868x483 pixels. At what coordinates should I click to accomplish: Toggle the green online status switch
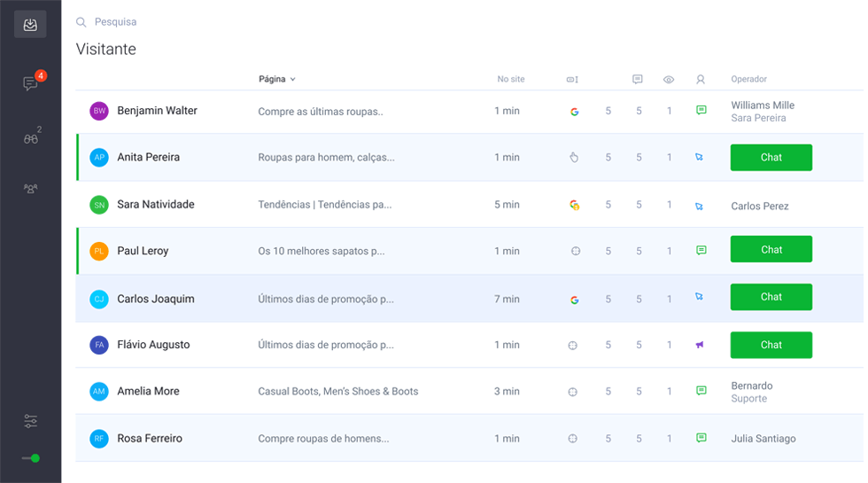pyautogui.click(x=31, y=458)
